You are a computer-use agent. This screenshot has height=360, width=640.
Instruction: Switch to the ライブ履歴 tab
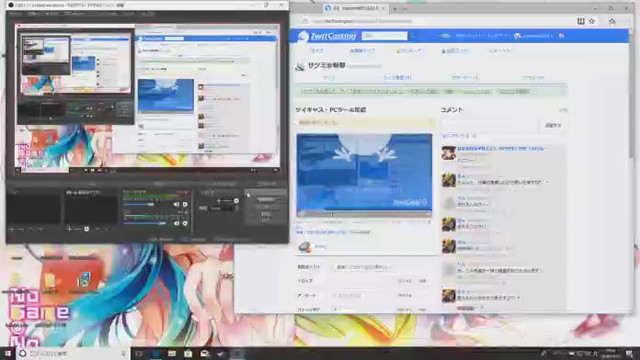tap(397, 78)
